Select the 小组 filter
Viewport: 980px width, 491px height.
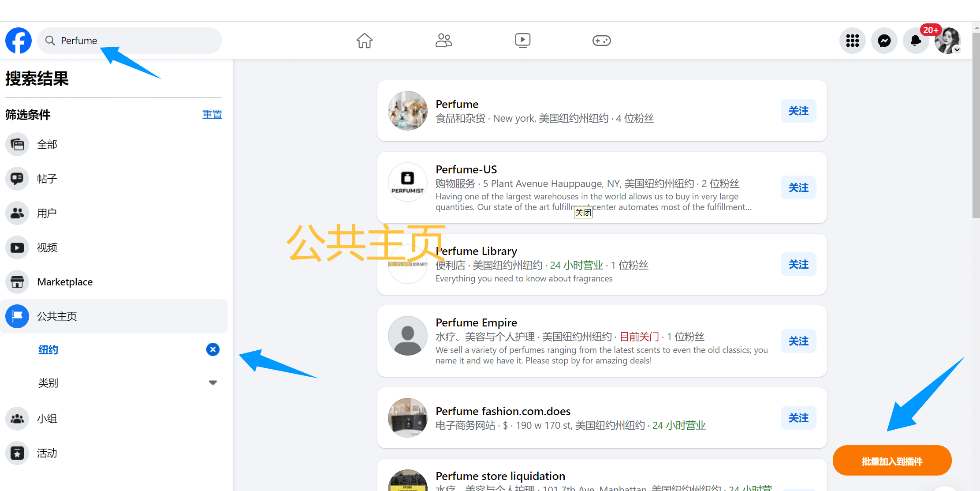point(114,419)
